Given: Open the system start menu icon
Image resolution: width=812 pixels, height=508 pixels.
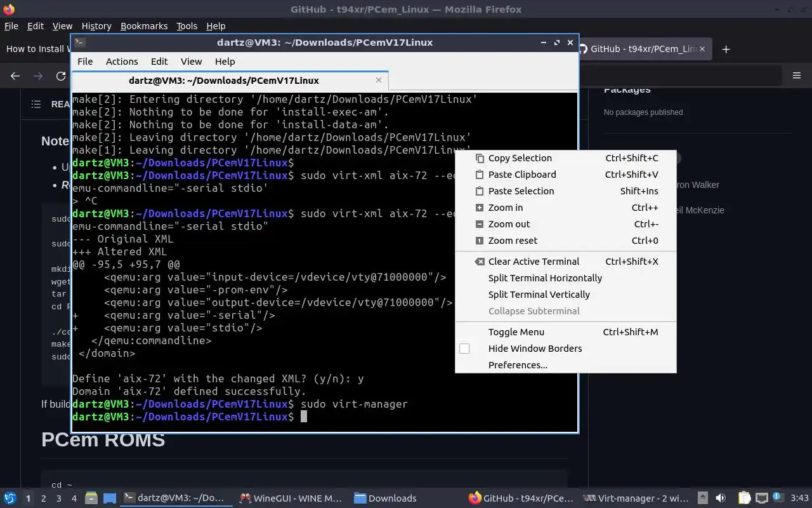Looking at the screenshot, I should 10,498.
